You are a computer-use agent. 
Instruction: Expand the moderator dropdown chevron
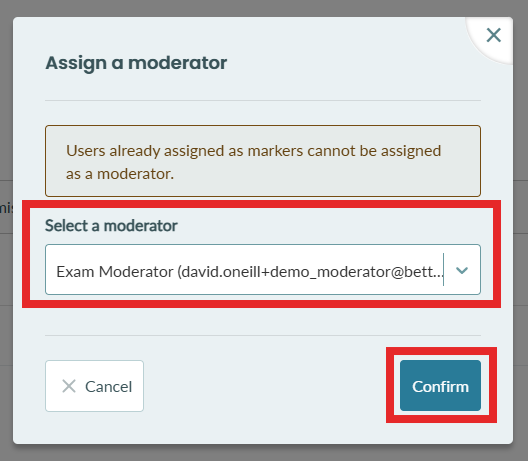pos(462,270)
